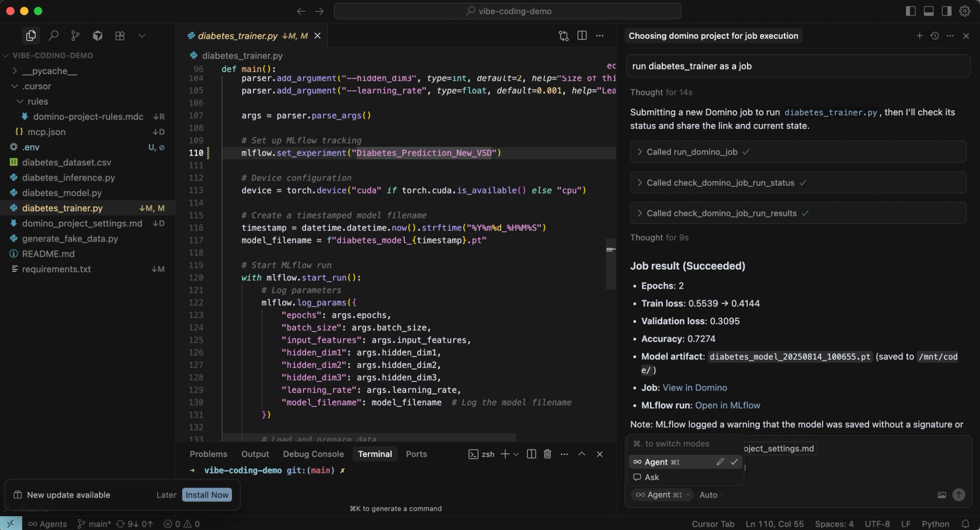Screen dimensions: 980x530
Task: Open the View in Domino link
Action: pyautogui.click(x=695, y=388)
